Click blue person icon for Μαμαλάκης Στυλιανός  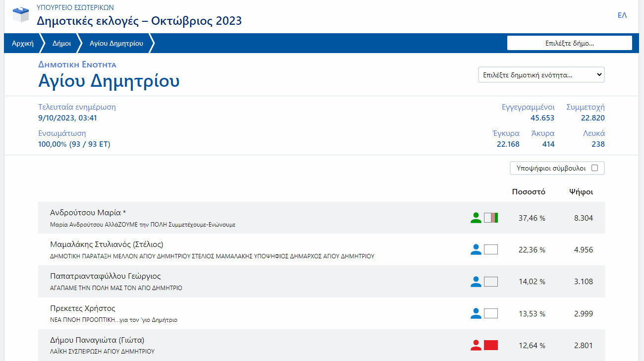point(476,249)
